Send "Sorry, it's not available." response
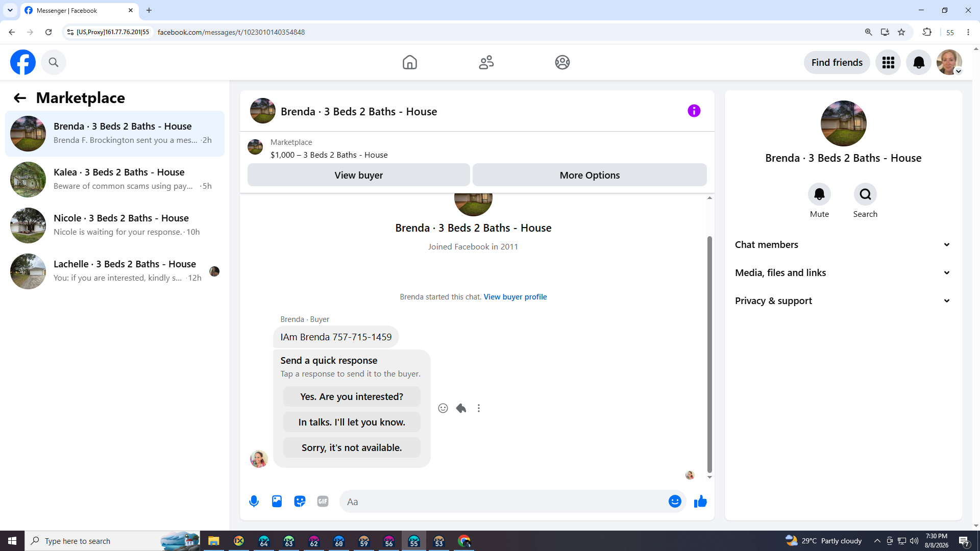This screenshot has height=551, width=980. [352, 447]
